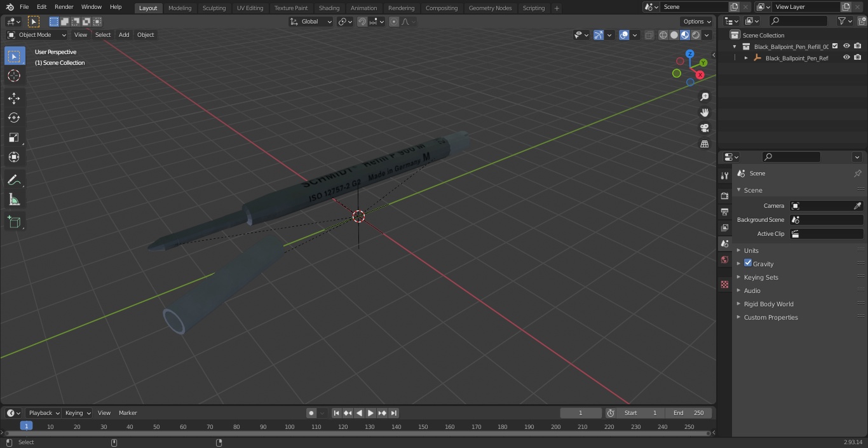Click the End frame 250 field
This screenshot has height=448, width=868.
pos(689,413)
